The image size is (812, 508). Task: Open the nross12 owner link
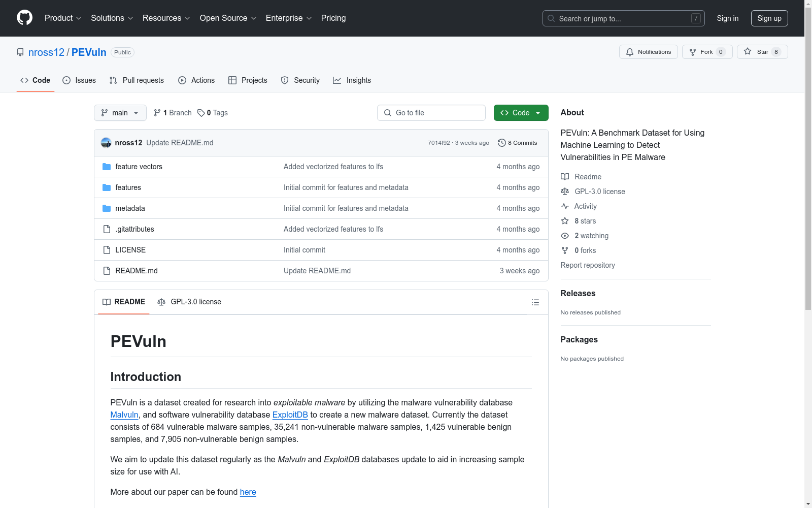point(46,52)
